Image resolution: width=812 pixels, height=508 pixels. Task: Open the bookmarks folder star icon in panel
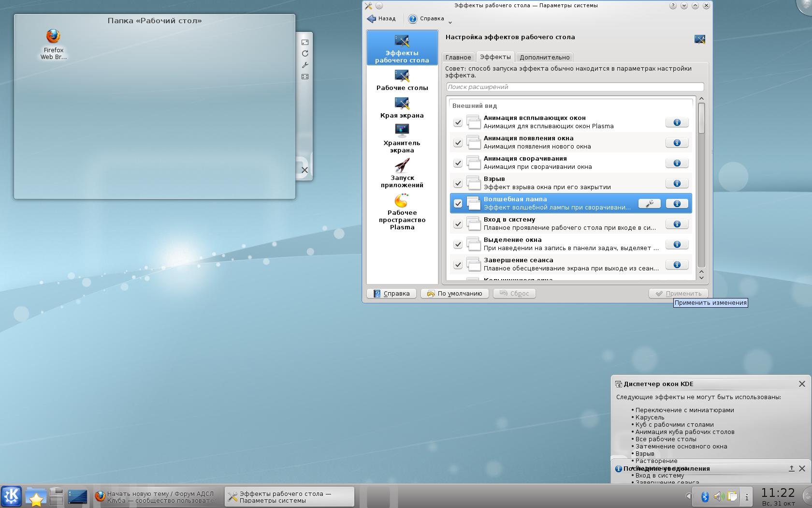[36, 497]
